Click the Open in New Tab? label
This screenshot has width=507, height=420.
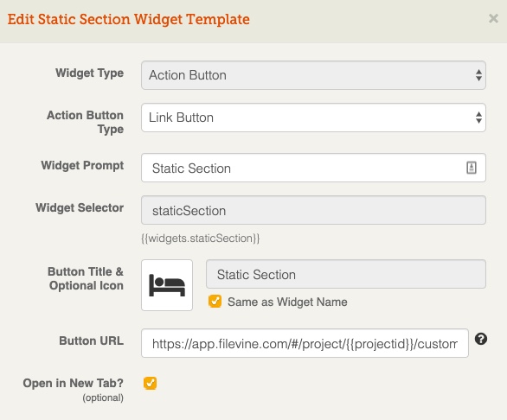(x=73, y=383)
